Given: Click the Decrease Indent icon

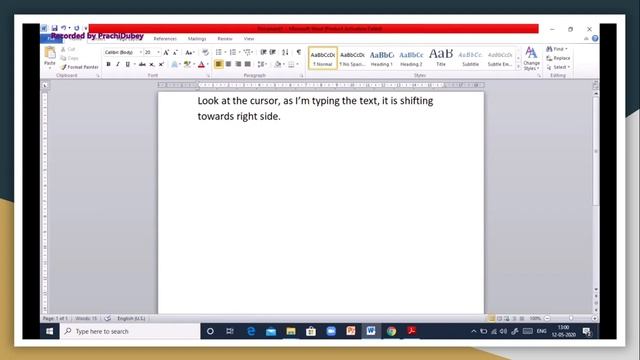Looking at the screenshot, I should click(x=264, y=52).
